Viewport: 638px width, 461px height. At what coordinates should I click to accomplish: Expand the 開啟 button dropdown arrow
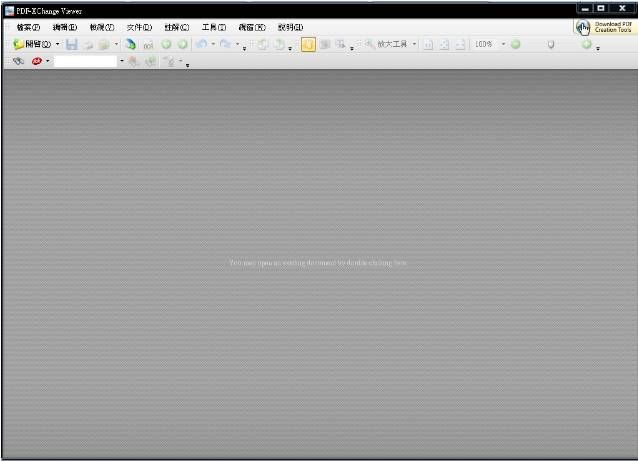pos(57,45)
